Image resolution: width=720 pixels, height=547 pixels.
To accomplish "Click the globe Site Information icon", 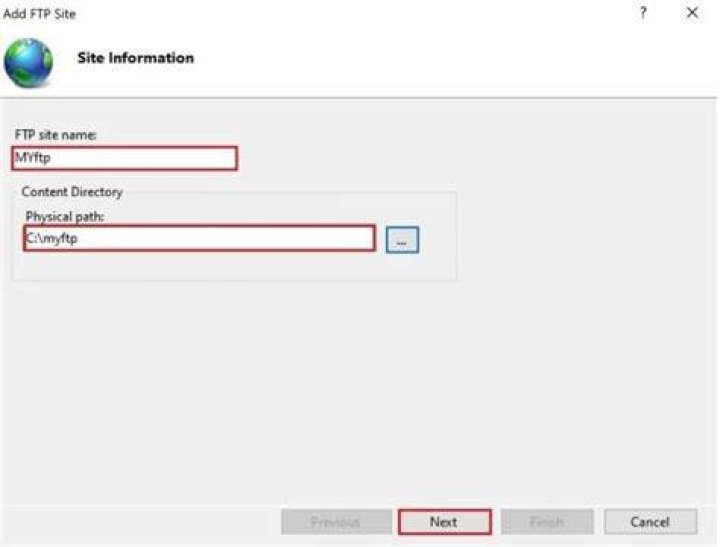I will (x=28, y=63).
